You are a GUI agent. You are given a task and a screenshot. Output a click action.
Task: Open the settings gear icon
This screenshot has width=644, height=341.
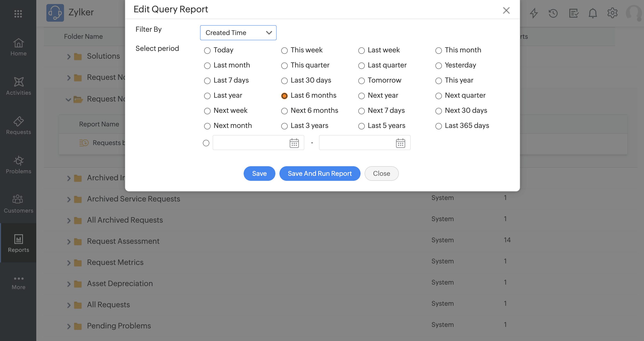point(612,13)
